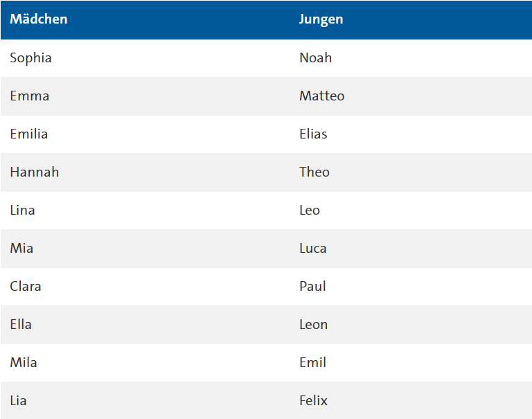The width and height of the screenshot is (532, 419).
Task: Click the name Paul
Action: pyautogui.click(x=312, y=287)
